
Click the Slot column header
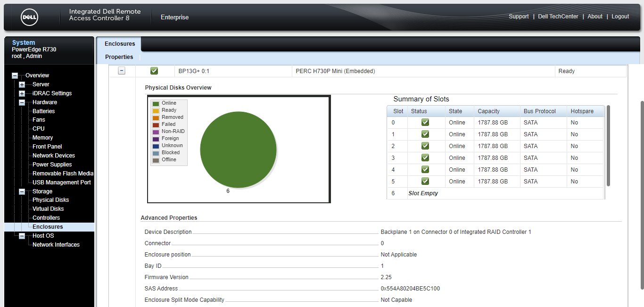click(398, 111)
